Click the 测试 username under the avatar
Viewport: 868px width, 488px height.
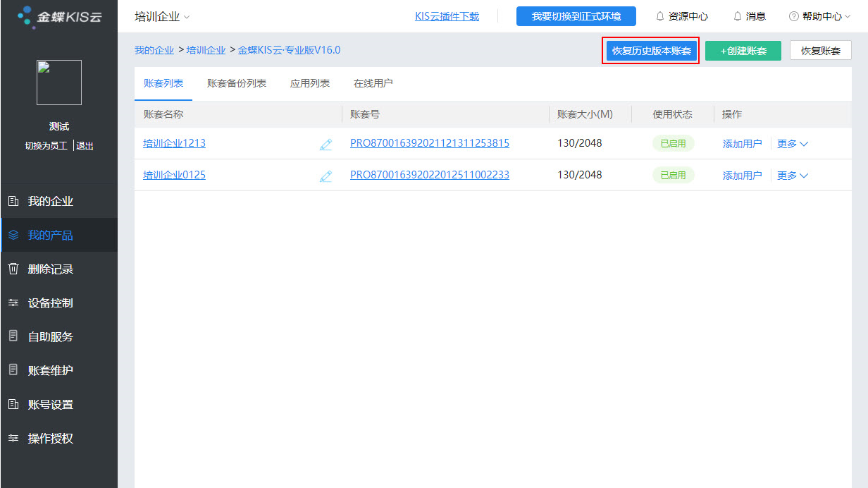(x=59, y=127)
